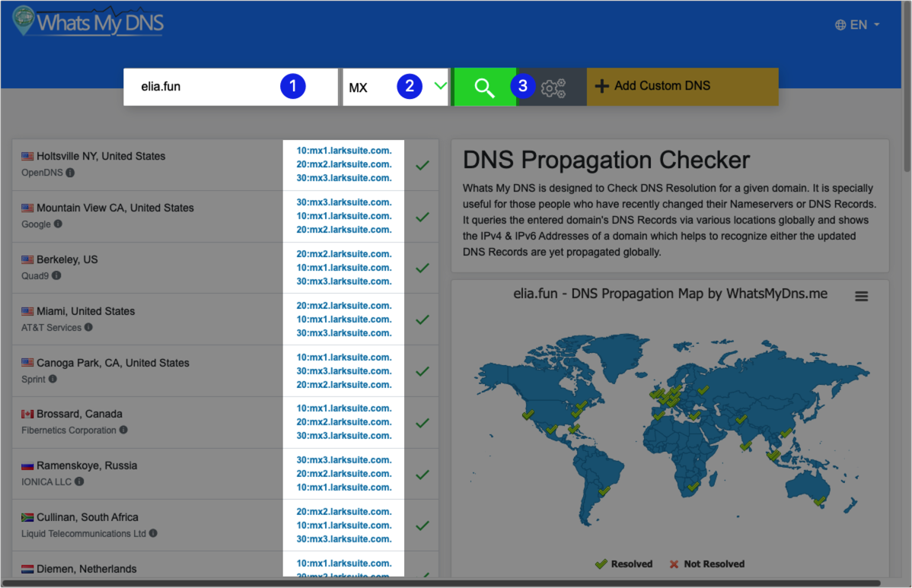The width and height of the screenshot is (912, 588).
Task: Click the info icon beside Google
Action: click(59, 224)
